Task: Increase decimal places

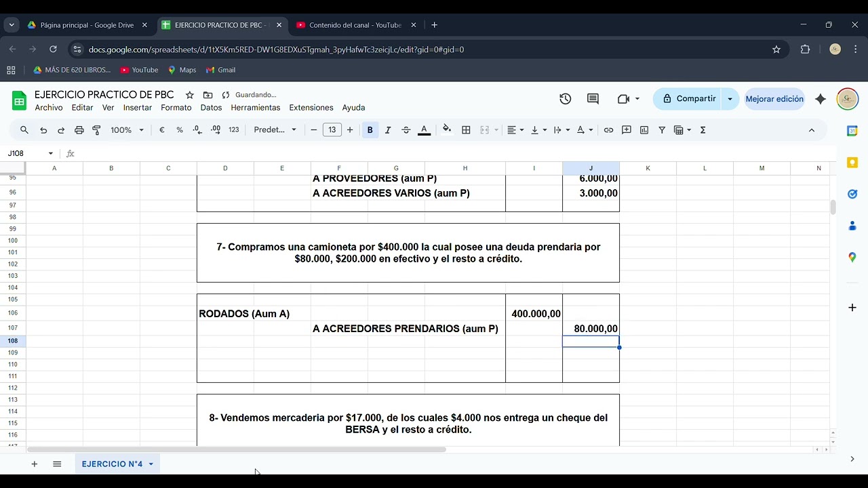Action: pos(216,130)
